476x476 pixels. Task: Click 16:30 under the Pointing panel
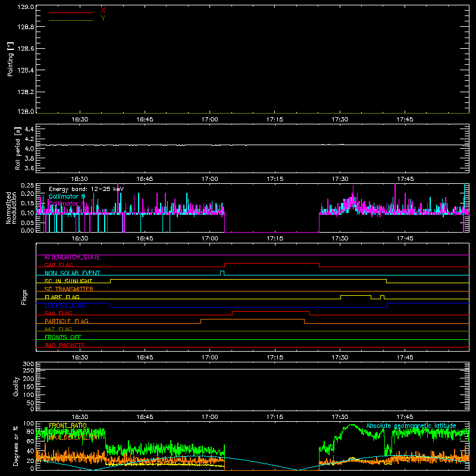click(80, 120)
